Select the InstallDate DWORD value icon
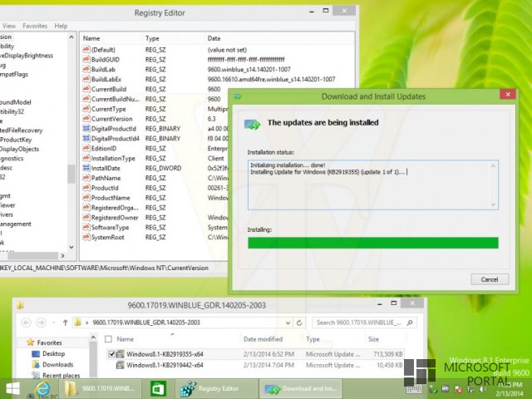532x399 pixels. (86, 168)
